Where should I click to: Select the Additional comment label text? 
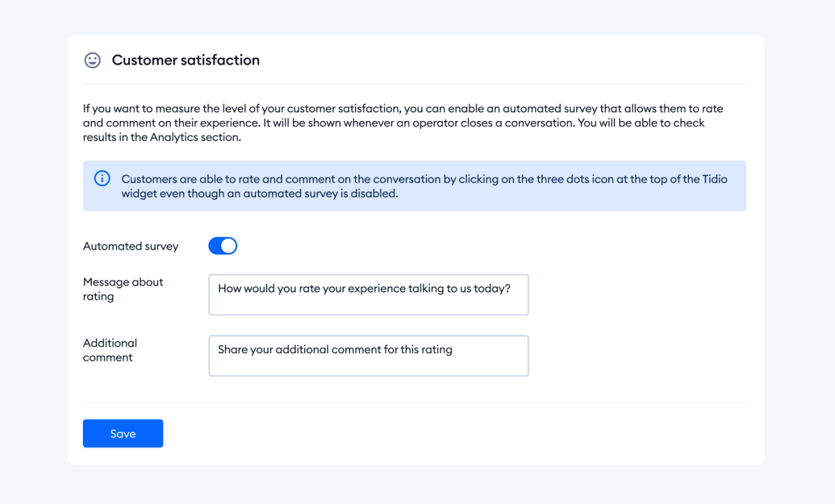[110, 350]
